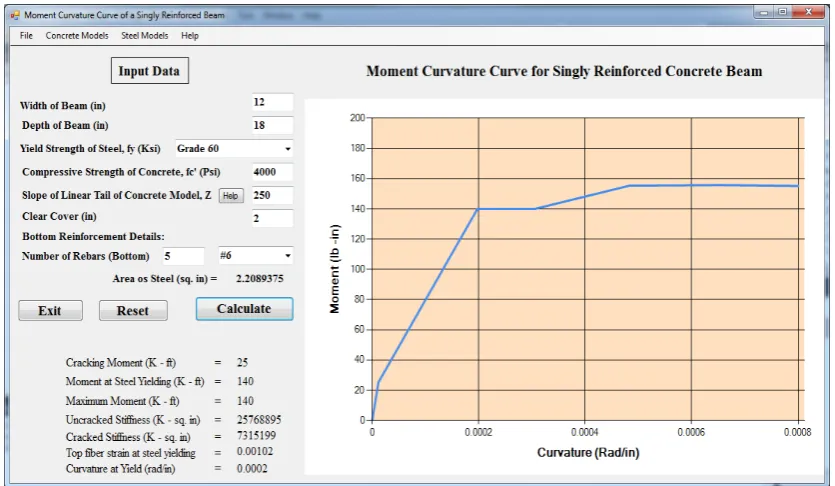The image size is (835, 486).
Task: Click the Calculate button
Action: click(x=244, y=309)
